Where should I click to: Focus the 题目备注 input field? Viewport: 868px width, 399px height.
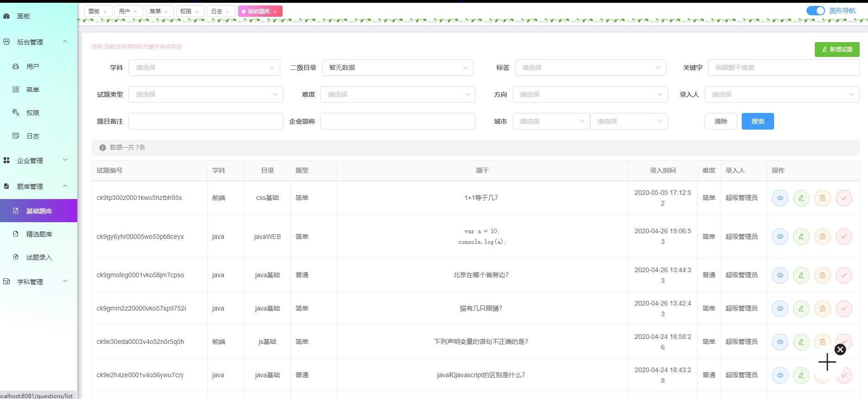(x=206, y=121)
